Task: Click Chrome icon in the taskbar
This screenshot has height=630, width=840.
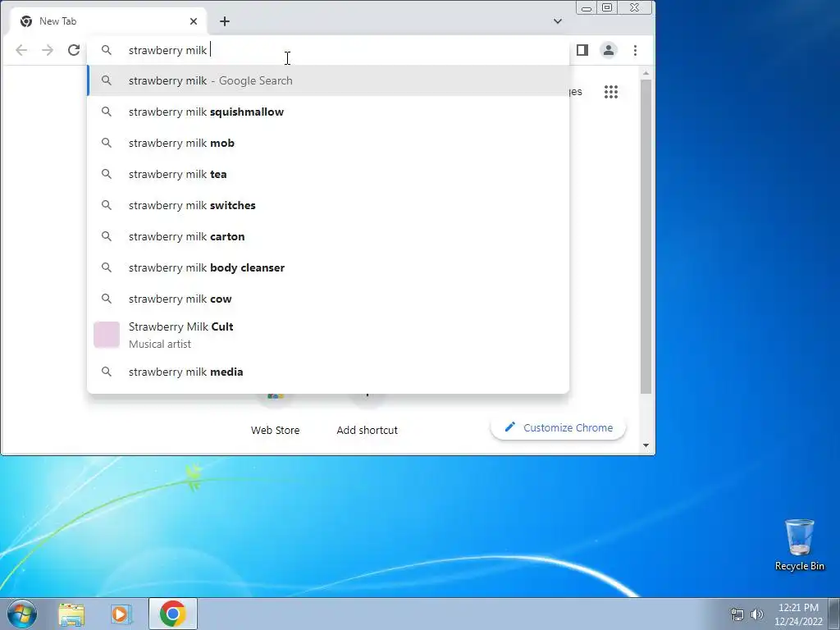Action: tap(172, 614)
